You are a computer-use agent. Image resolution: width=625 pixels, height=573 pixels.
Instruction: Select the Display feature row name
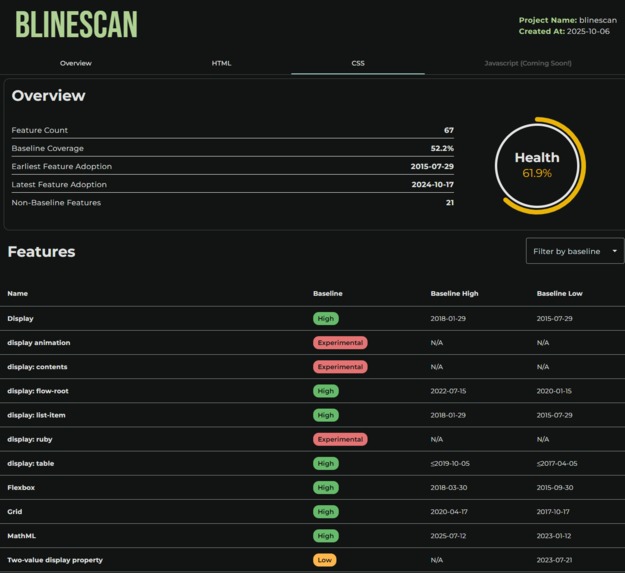click(20, 318)
